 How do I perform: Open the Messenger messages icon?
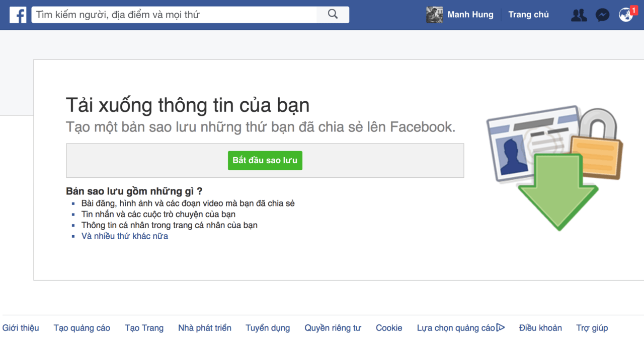(602, 15)
